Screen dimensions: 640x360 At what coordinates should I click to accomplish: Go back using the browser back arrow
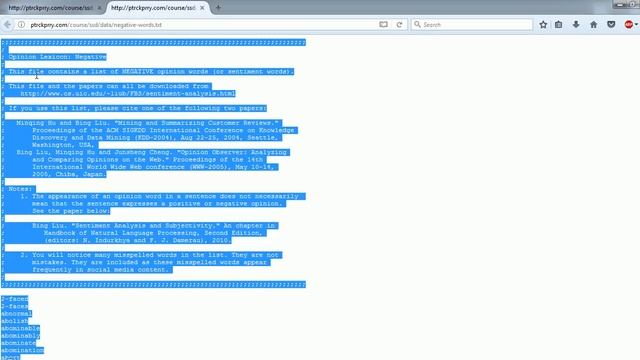tap(7, 24)
